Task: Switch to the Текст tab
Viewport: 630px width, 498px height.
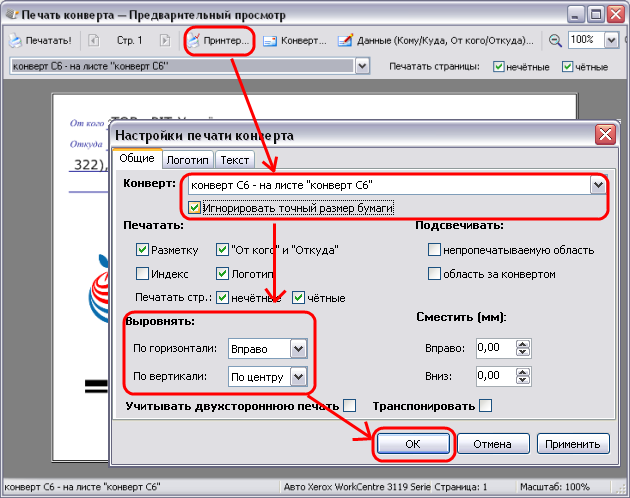Action: tap(234, 159)
